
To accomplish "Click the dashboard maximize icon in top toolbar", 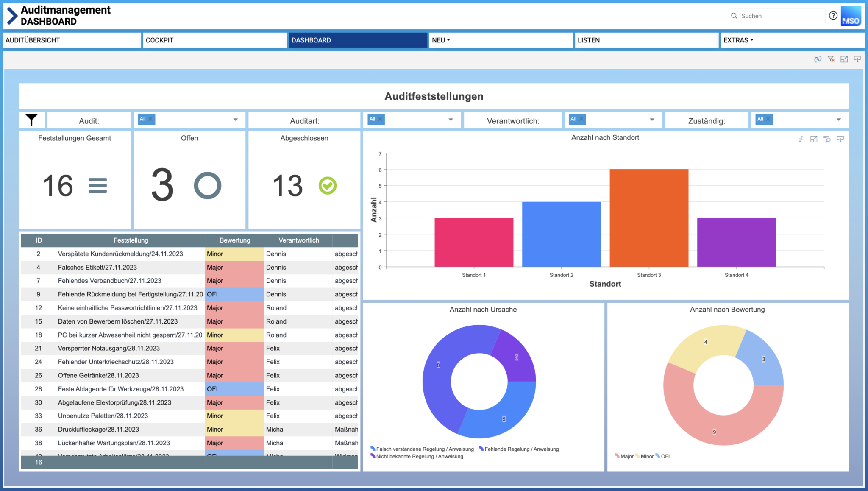I will point(844,59).
